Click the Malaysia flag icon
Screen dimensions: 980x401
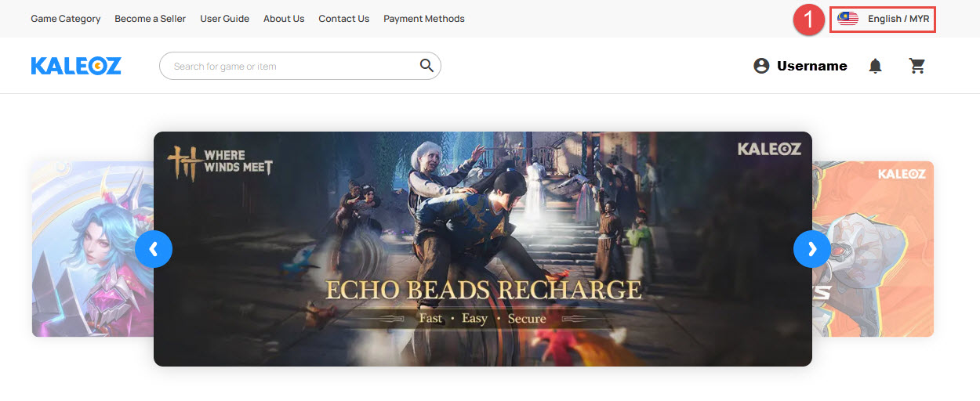coord(848,19)
